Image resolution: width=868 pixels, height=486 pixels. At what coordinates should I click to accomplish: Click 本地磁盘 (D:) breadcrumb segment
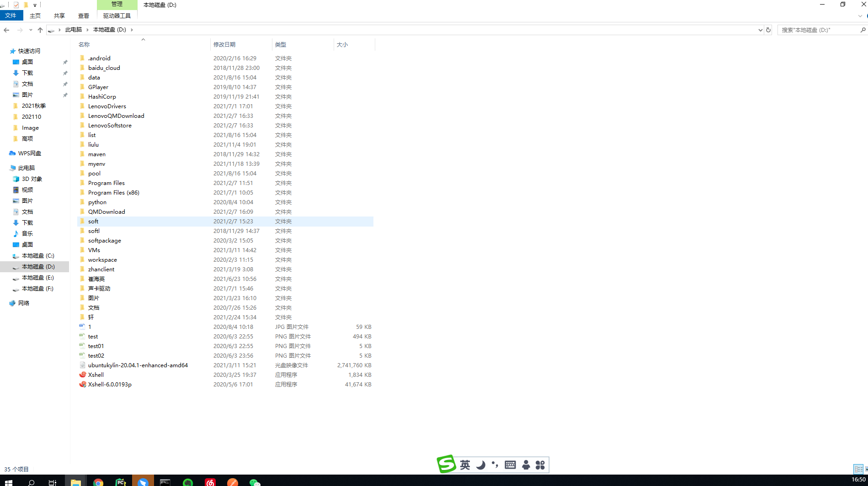pyautogui.click(x=110, y=30)
